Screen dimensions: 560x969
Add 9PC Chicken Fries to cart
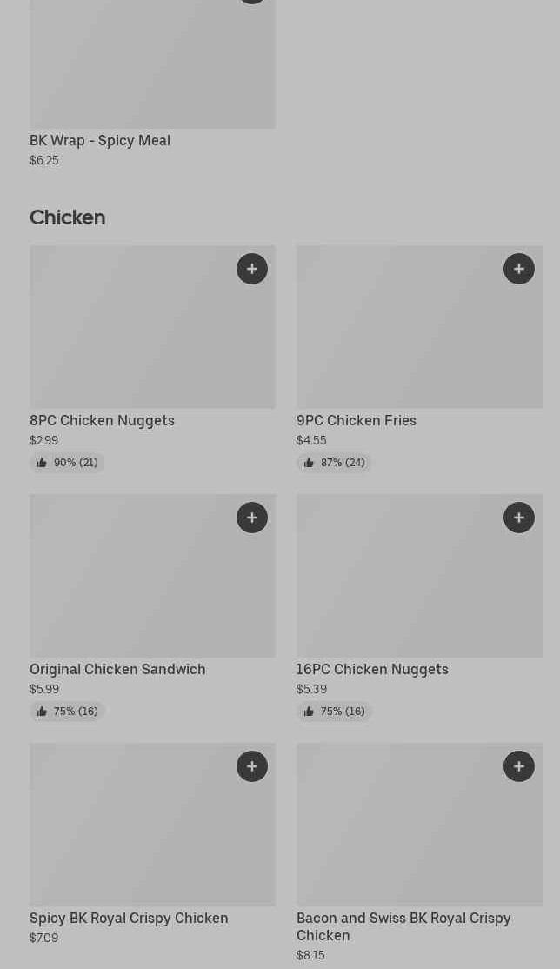coord(519,269)
